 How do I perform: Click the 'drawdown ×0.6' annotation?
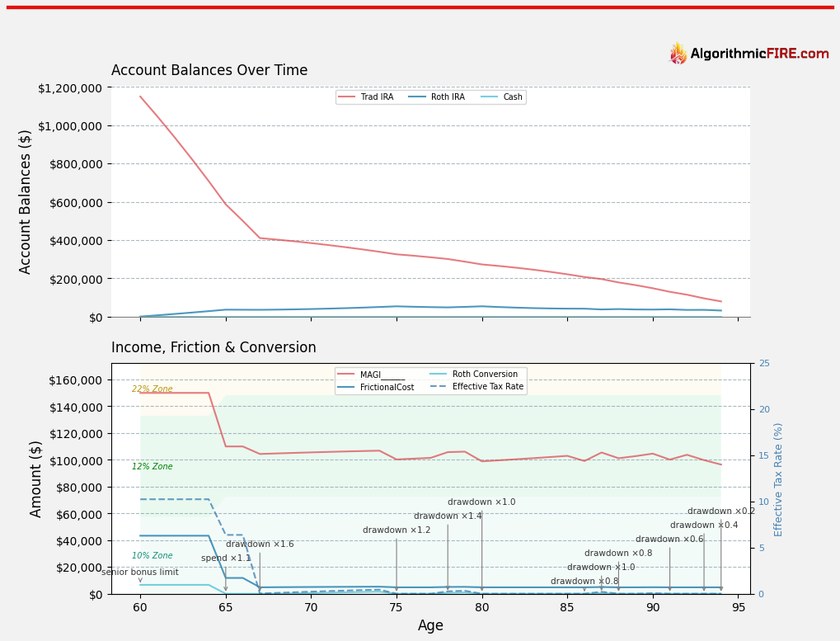[x=669, y=540]
